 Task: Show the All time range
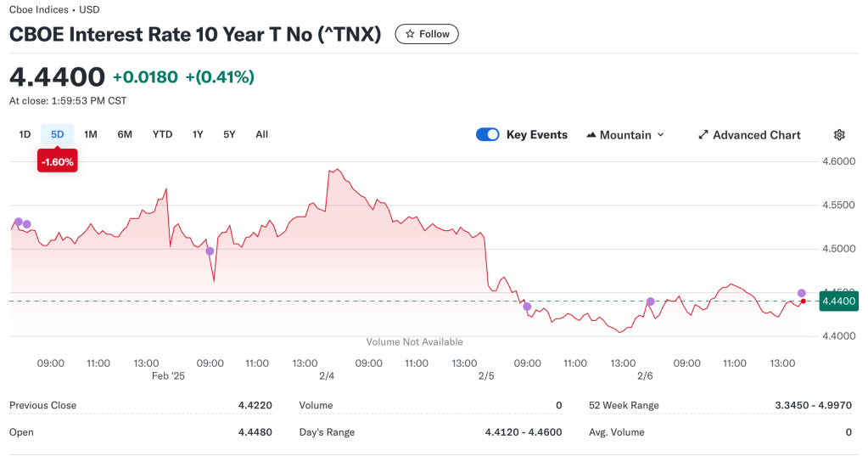click(x=261, y=134)
